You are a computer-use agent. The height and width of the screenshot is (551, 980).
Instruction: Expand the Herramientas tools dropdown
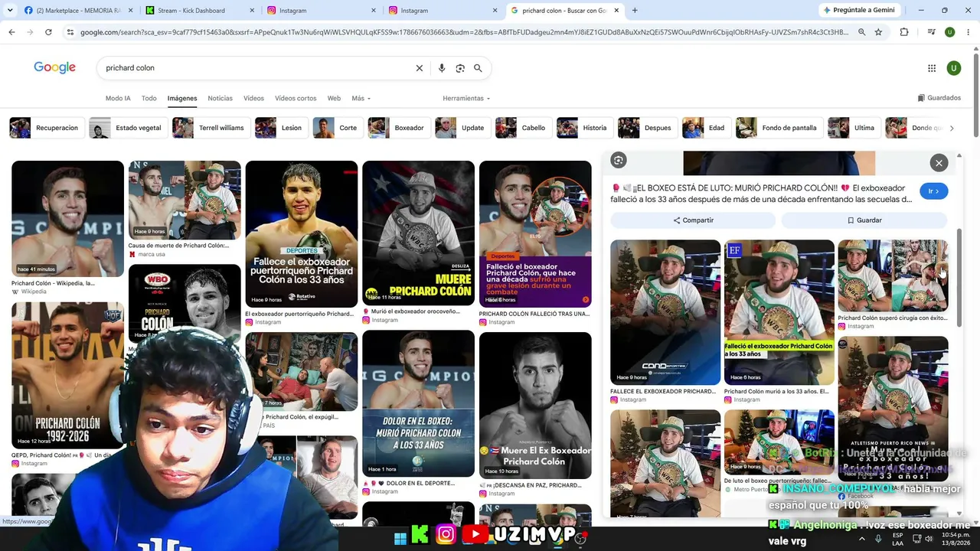click(x=466, y=99)
